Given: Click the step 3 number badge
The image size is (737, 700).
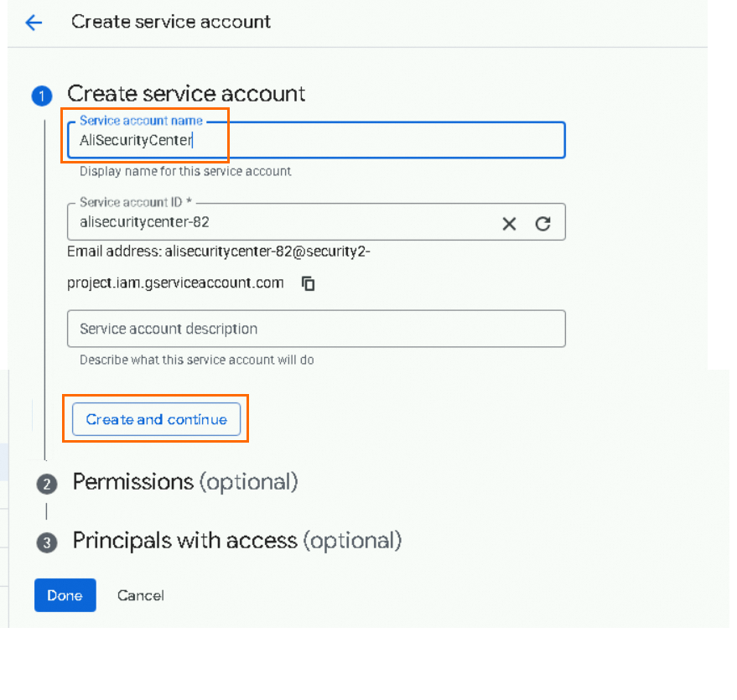Looking at the screenshot, I should pyautogui.click(x=47, y=543).
